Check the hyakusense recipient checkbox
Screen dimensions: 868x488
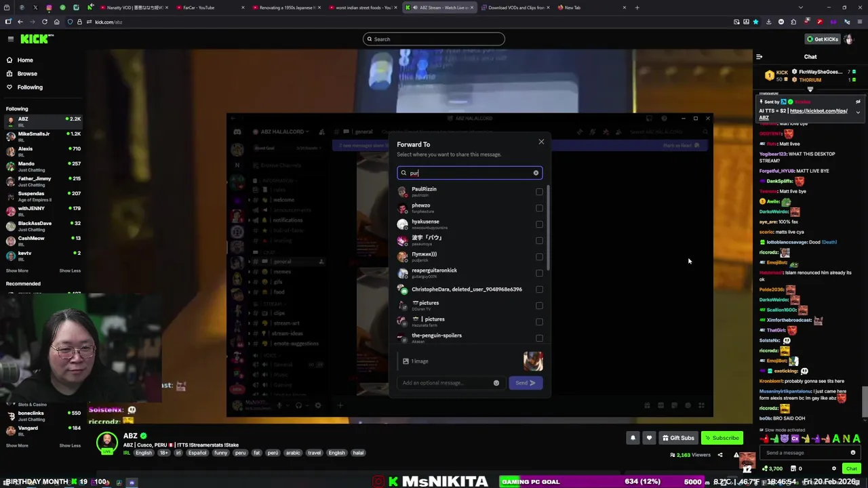pyautogui.click(x=539, y=224)
